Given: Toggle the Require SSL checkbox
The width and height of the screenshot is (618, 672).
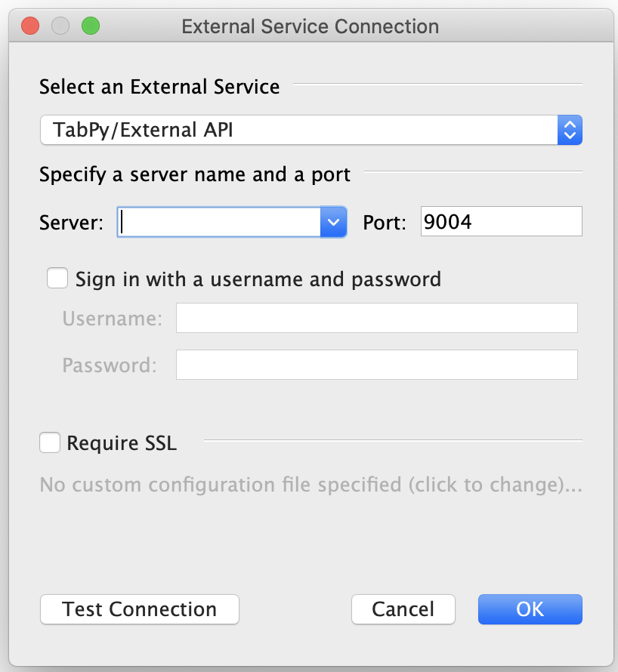Looking at the screenshot, I should 50,442.
